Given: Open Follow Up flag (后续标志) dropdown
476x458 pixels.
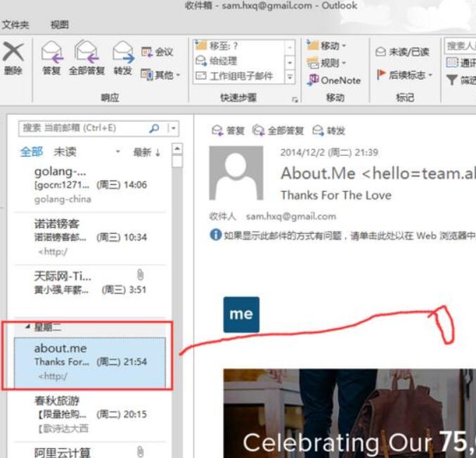Looking at the screenshot, I should click(x=404, y=74).
